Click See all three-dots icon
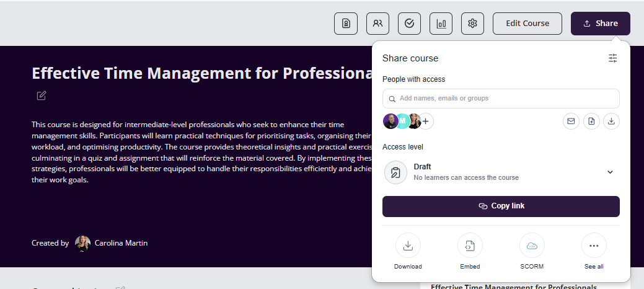The image size is (644, 289). 594,246
